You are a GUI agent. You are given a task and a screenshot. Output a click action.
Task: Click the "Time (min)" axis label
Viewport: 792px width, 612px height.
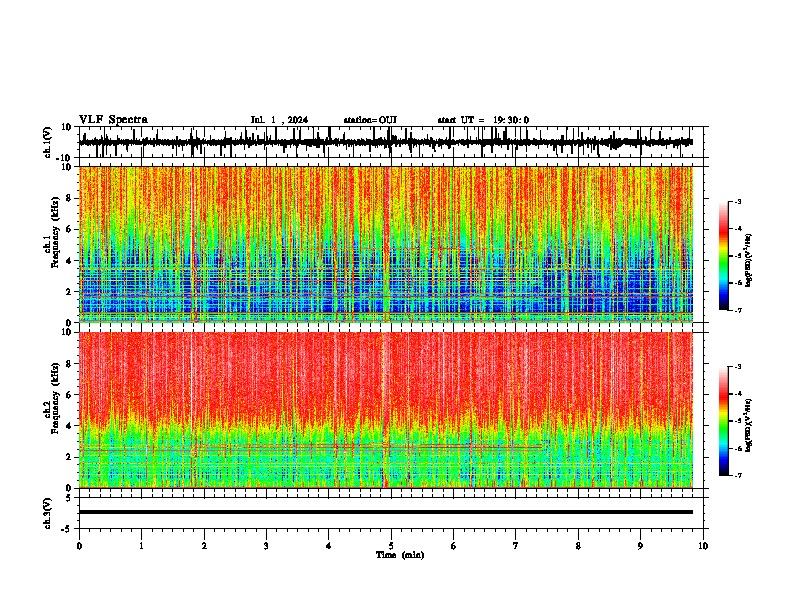[x=400, y=555]
